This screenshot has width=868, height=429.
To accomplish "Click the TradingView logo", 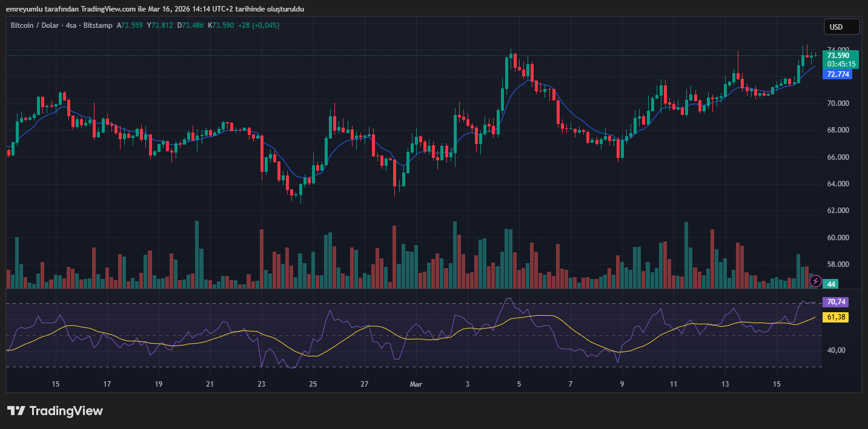I will pos(55,411).
